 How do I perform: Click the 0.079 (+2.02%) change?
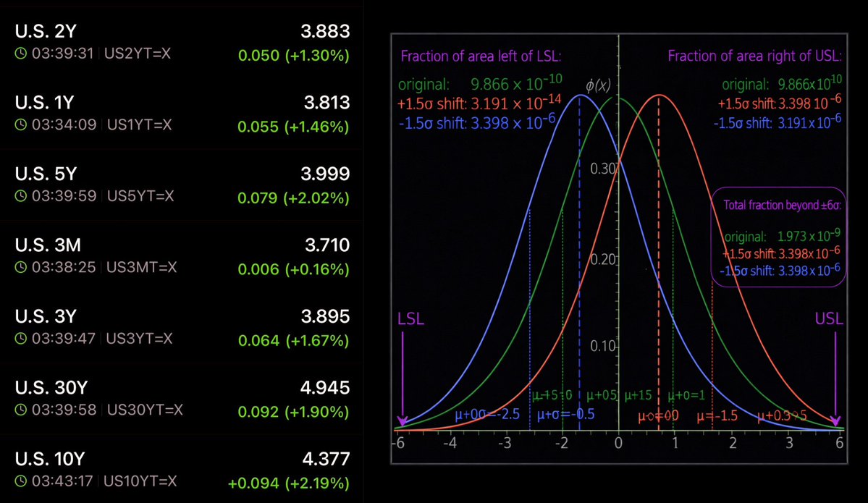pos(293,198)
